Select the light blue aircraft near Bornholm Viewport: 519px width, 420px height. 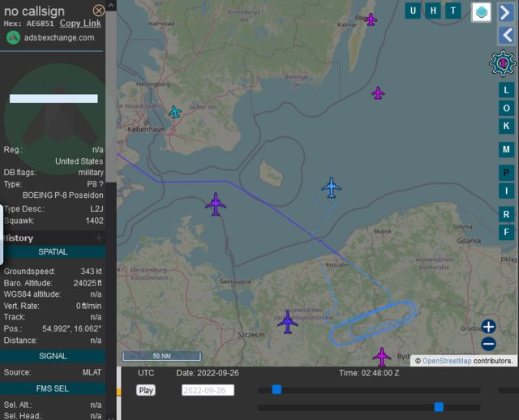[x=331, y=187]
